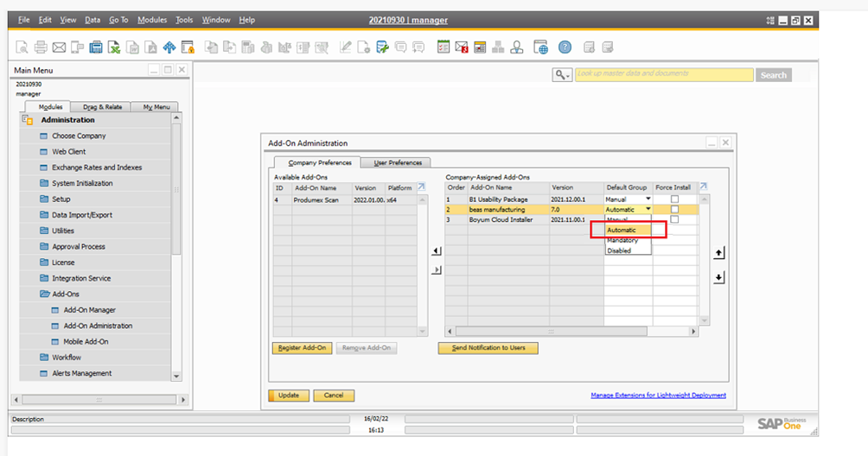Open the Window menu
The width and height of the screenshot is (868, 456).
tap(216, 20)
